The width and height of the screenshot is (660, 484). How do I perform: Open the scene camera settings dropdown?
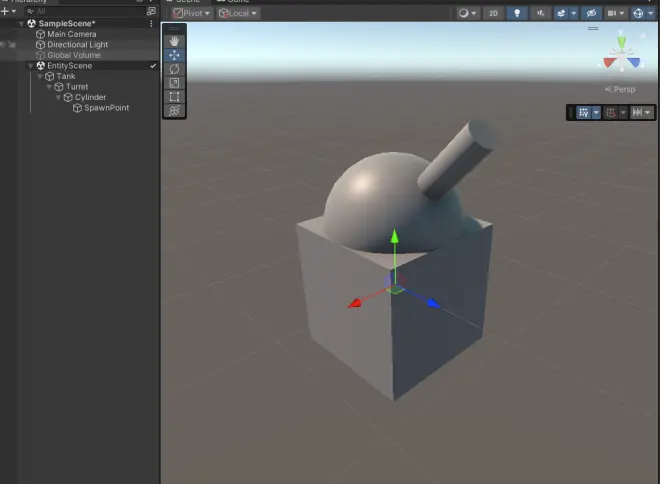click(615, 13)
